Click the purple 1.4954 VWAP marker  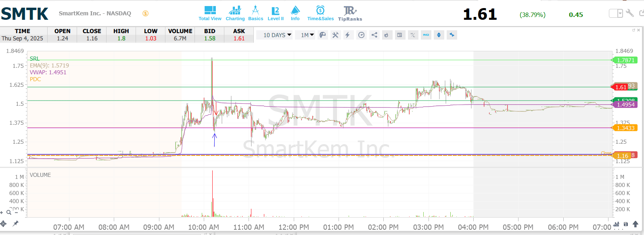coord(625,105)
